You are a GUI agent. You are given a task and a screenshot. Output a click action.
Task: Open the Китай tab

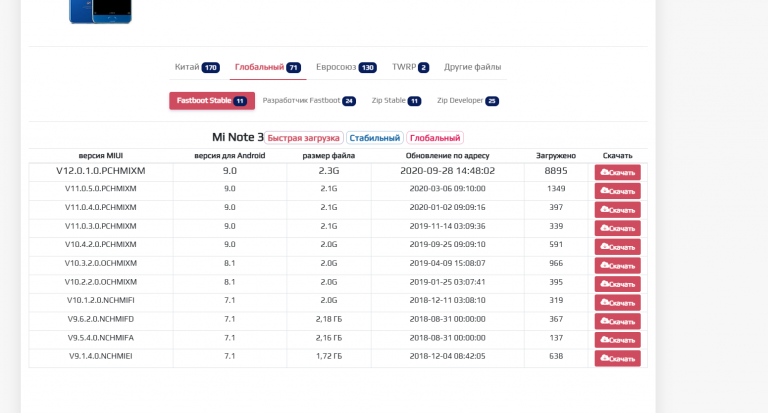point(197,67)
